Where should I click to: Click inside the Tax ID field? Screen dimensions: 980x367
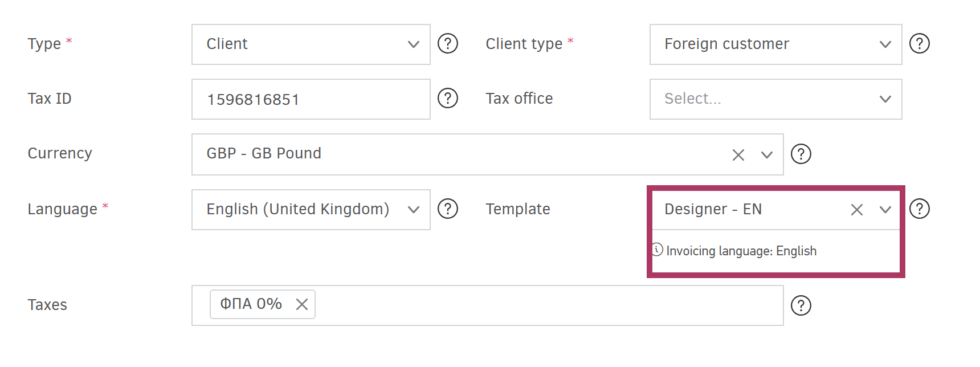pyautogui.click(x=311, y=99)
